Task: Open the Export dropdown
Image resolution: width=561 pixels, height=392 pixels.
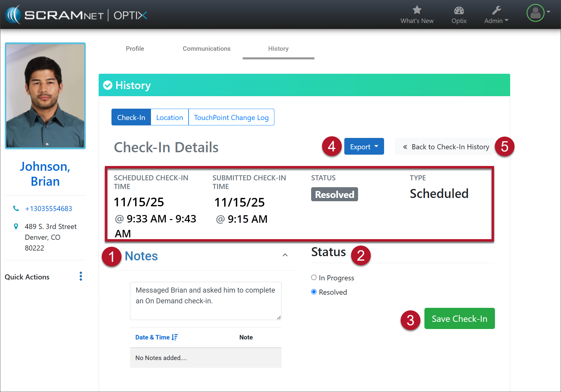Action: tap(364, 147)
